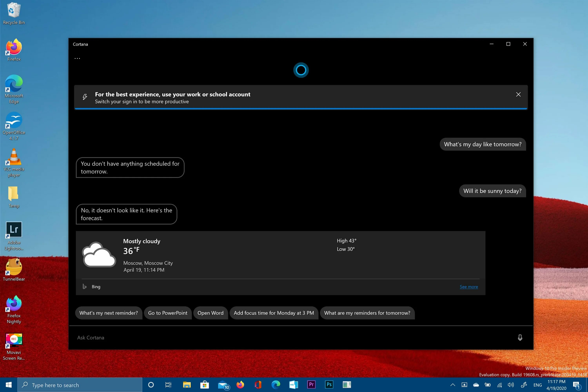This screenshot has height=392, width=588.
Task: Launch Photoshop from the taskbar
Action: click(x=329, y=385)
